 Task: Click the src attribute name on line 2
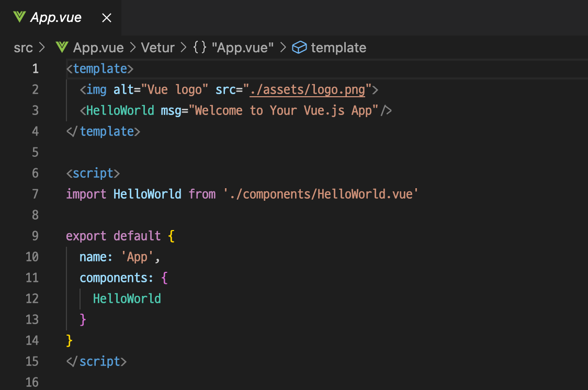225,90
